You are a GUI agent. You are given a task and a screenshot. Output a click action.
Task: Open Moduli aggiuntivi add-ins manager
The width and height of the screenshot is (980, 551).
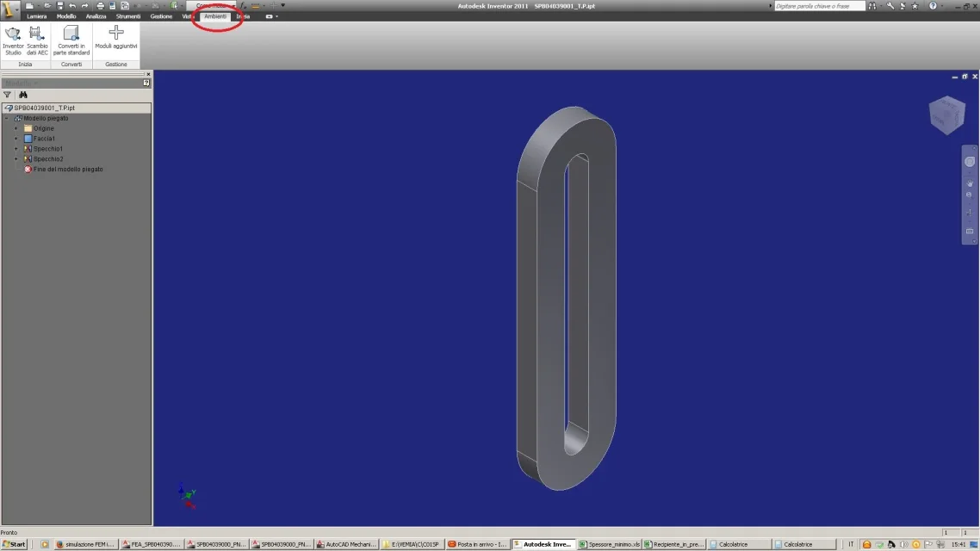tap(115, 38)
